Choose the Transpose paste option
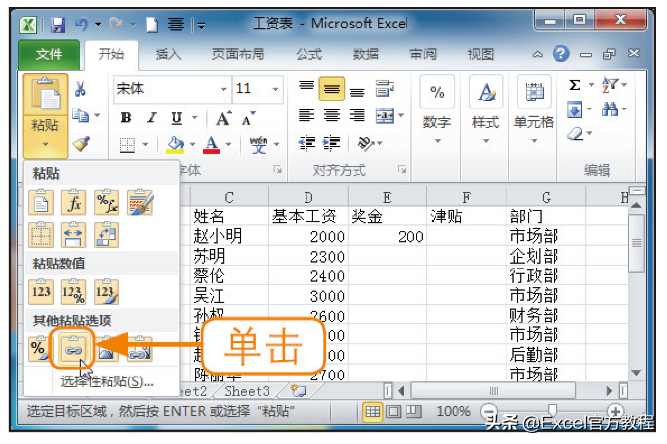The height and width of the screenshot is (444, 667). click(x=106, y=235)
